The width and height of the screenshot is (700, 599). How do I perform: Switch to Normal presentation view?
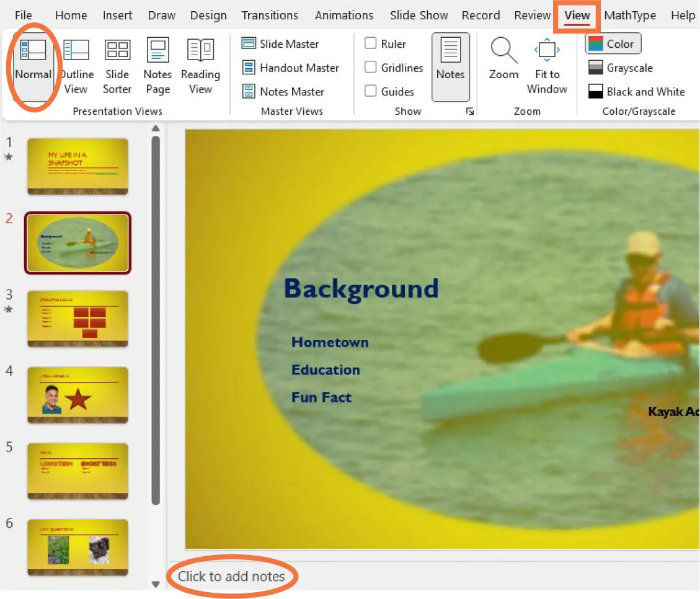(x=33, y=65)
